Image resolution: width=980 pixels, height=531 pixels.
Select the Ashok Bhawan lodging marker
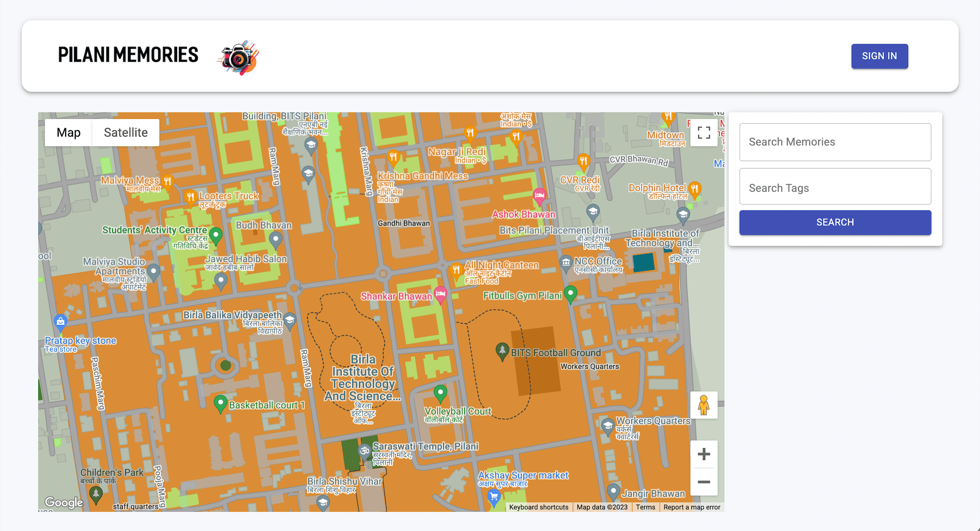539,197
